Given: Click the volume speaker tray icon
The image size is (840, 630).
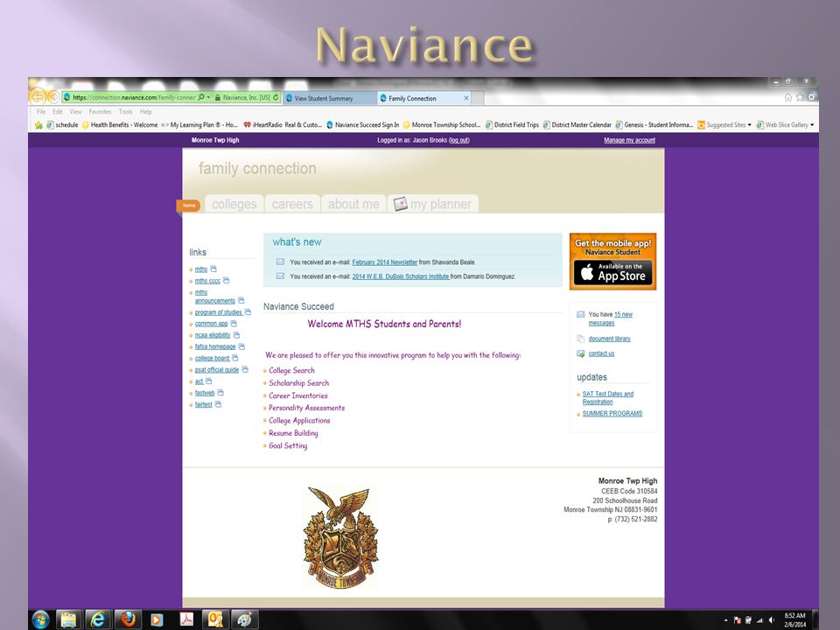Looking at the screenshot, I should click(772, 619).
